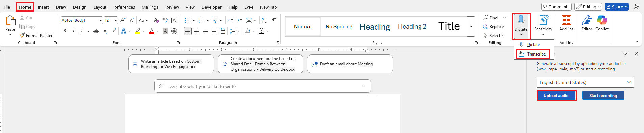Viewport: 644px width, 133px height.
Task: Open the References tab
Action: pos(124,7)
